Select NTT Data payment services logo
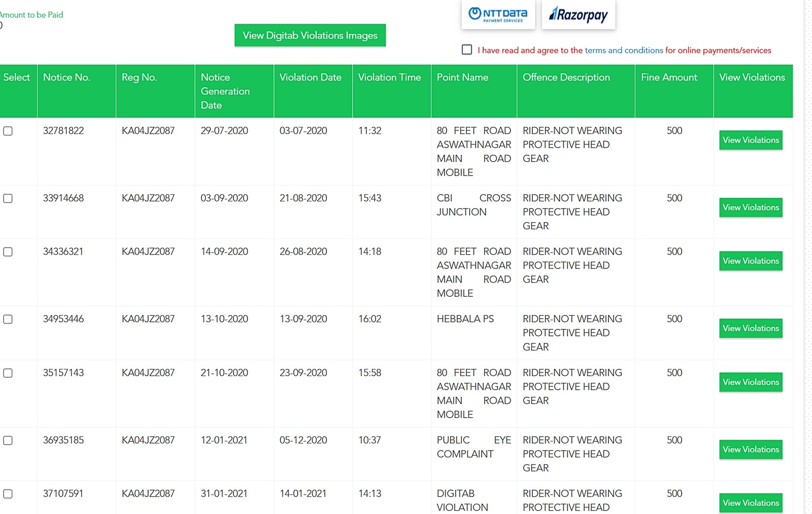The height and width of the screenshot is (514, 812). click(498, 14)
